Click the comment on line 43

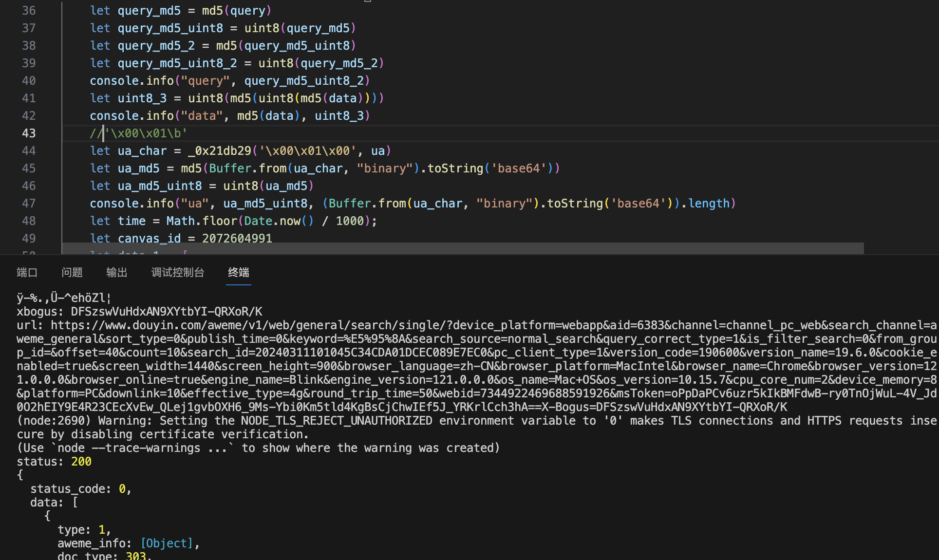tap(138, 133)
